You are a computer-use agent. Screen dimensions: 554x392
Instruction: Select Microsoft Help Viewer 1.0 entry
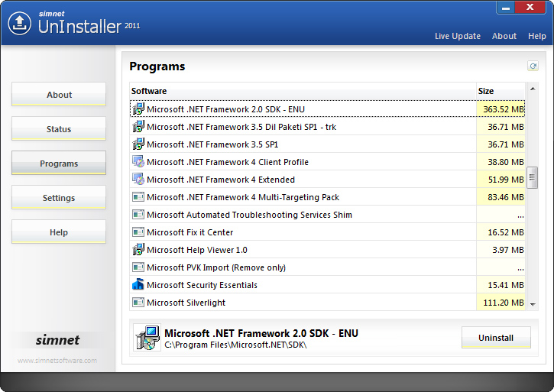327,250
